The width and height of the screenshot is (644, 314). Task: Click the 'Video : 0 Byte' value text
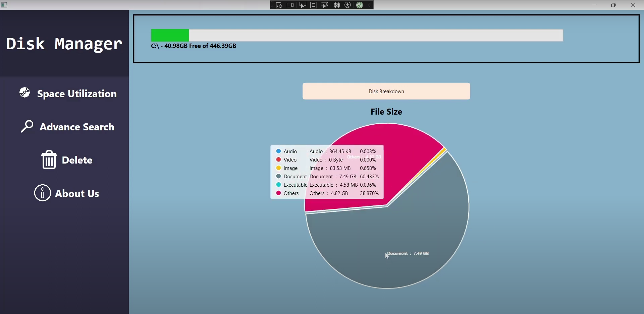pos(326,160)
